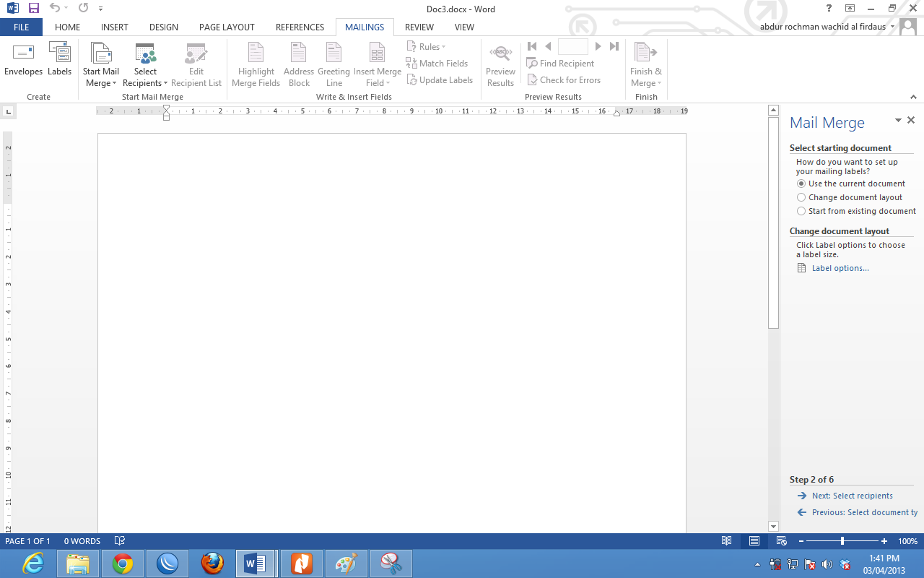The image size is (924, 578).
Task: Open user account dropdown arrow
Action: pos(893,27)
